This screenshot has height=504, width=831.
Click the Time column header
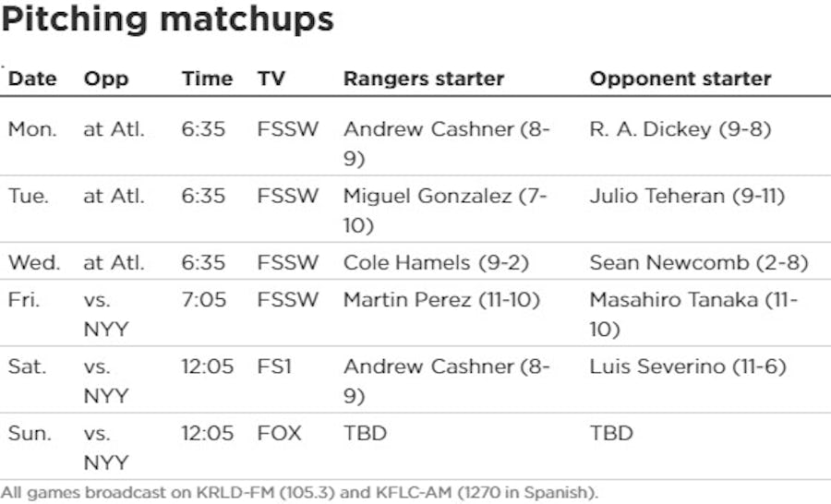207,78
